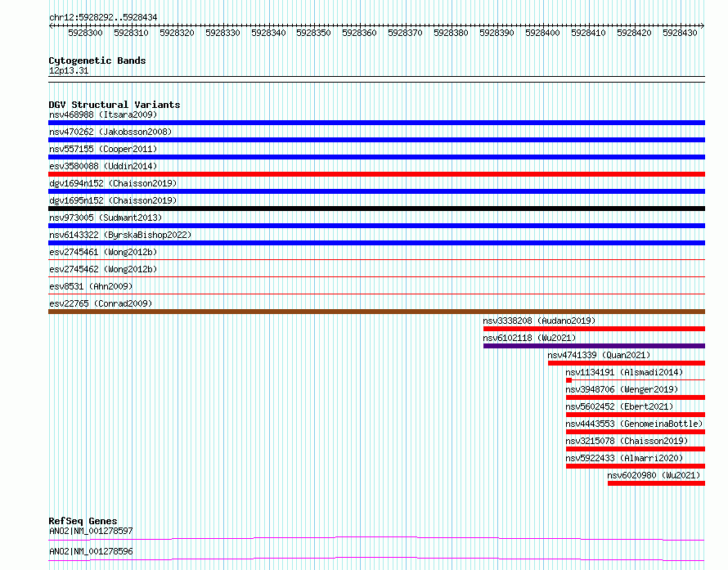Click the red bar under nsv5922433 (Almarri2020)
Image resolution: width=728 pixels, height=570 pixels.
click(x=636, y=466)
